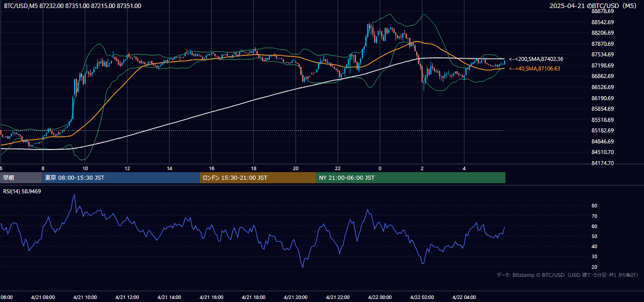Click the 4/21 08:00 bottom time label

[43, 297]
